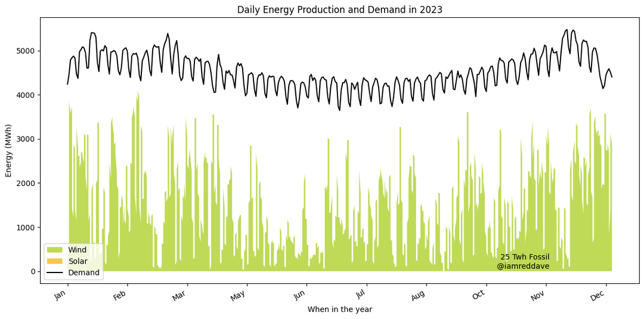Screen dimensions: 644x319
Task: Click the Solar legend label text
Action: 78,261
